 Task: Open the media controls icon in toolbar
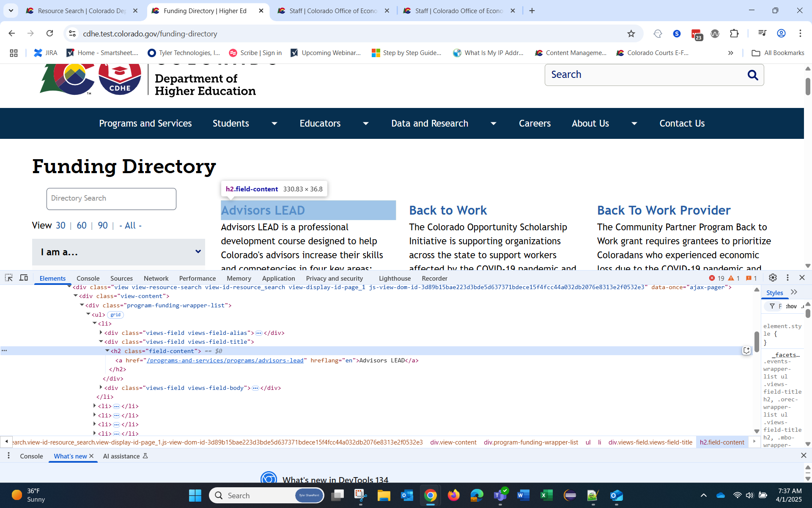pyautogui.click(x=762, y=33)
